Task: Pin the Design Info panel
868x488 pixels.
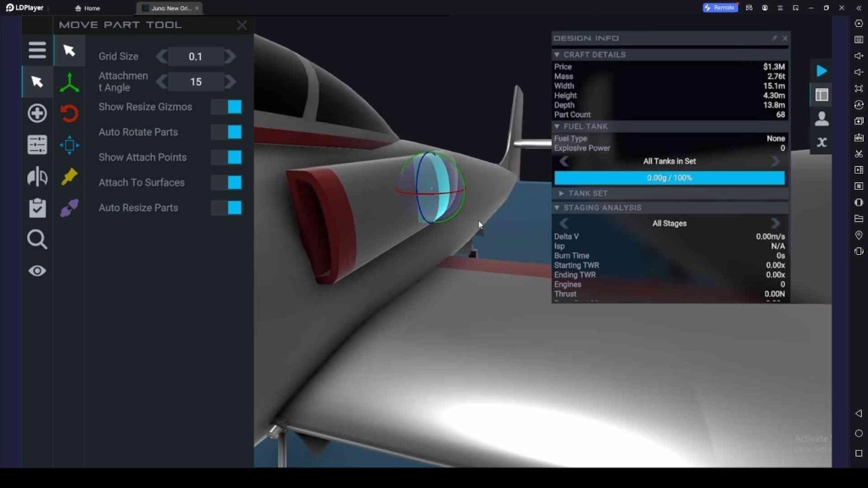Action: pos(775,38)
